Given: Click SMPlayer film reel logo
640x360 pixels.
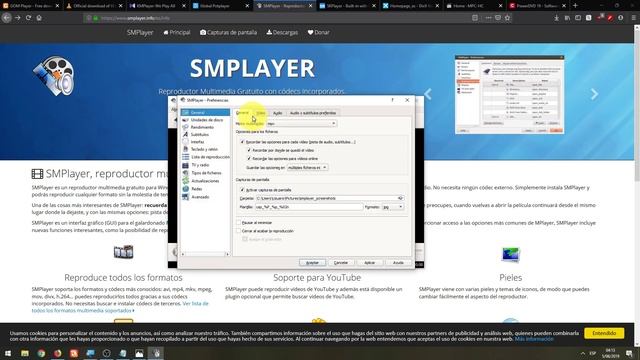Looking at the screenshot, I should [53, 76].
